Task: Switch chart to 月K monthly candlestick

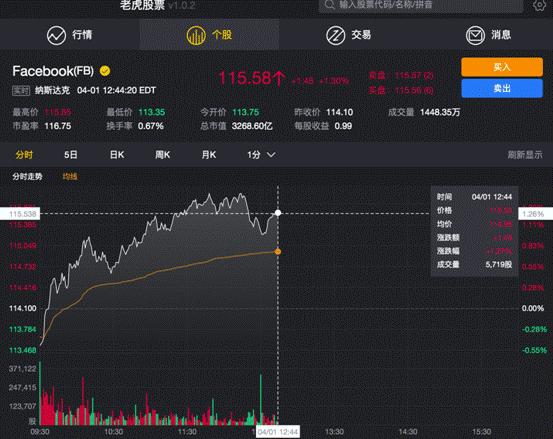Action: (x=209, y=155)
